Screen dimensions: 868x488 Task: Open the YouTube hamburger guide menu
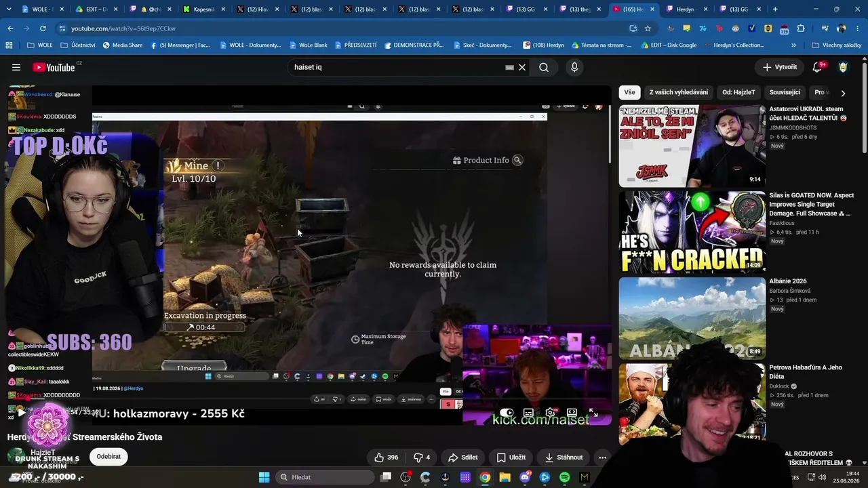(x=16, y=67)
